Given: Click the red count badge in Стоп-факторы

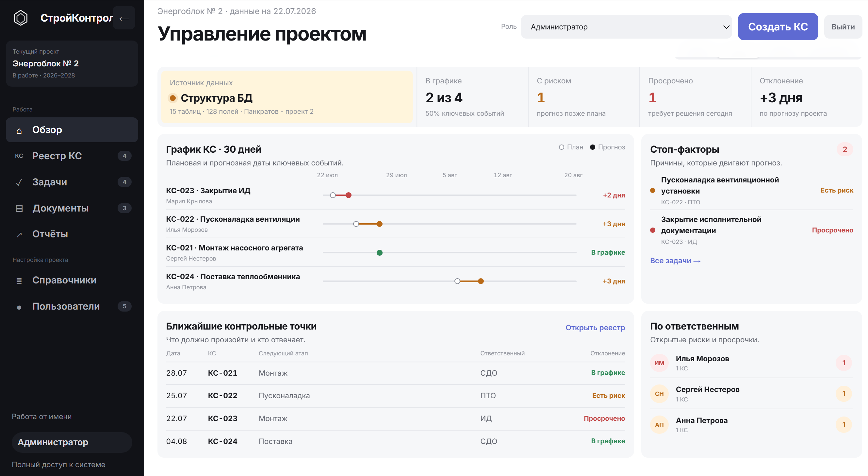Looking at the screenshot, I should tap(844, 149).
